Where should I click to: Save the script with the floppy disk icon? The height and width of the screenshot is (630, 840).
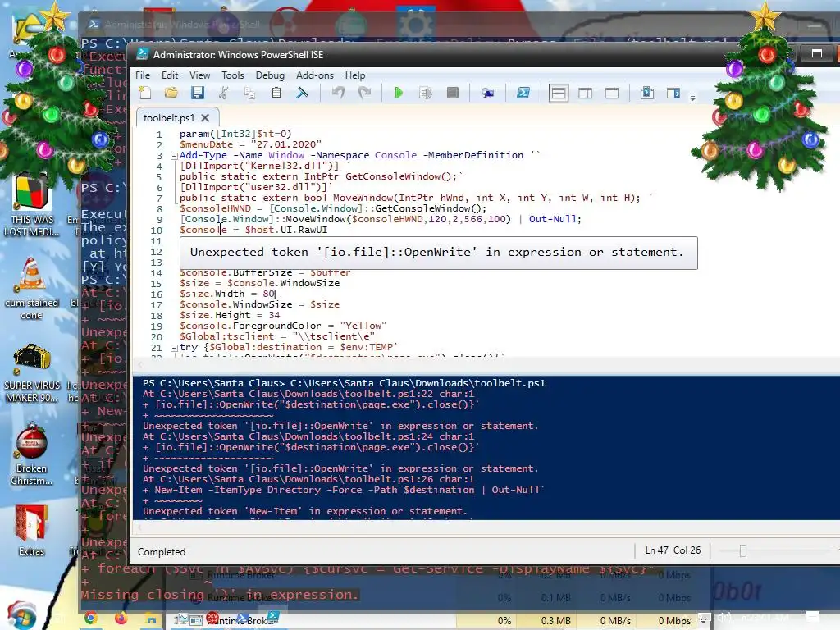(197, 94)
